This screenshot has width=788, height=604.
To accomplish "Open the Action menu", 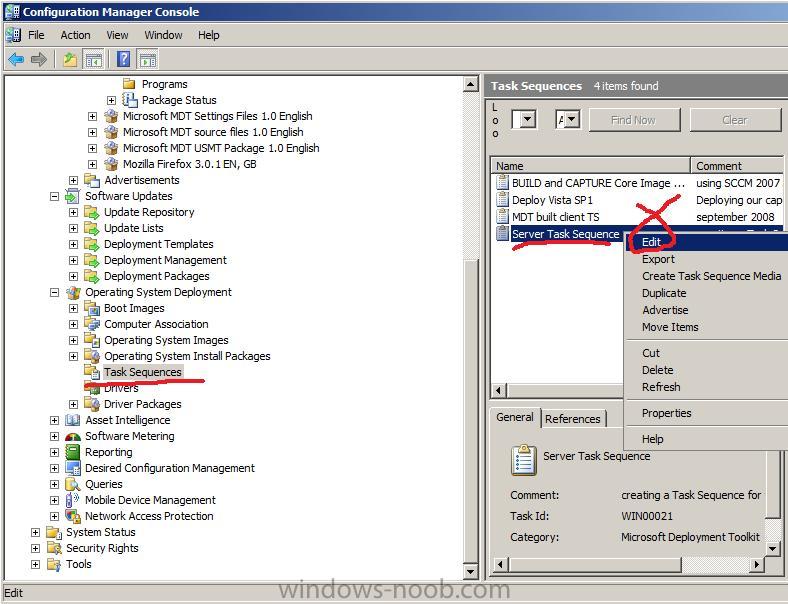I will tap(75, 35).
